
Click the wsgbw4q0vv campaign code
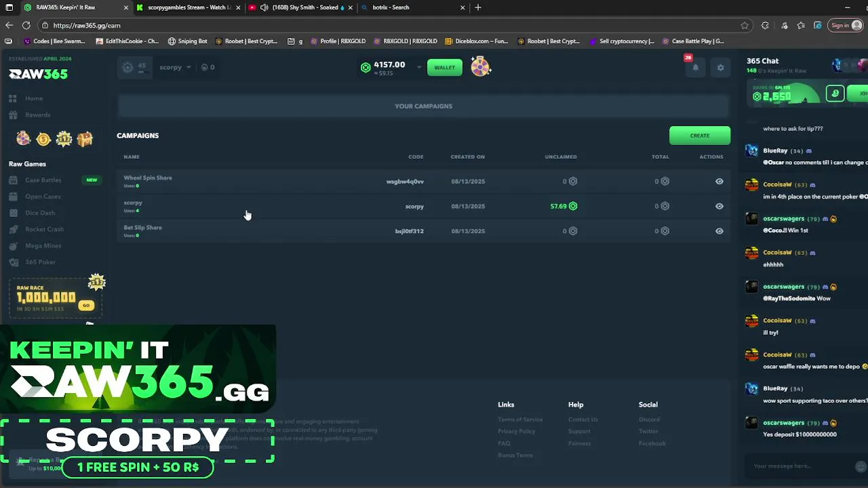coord(405,182)
